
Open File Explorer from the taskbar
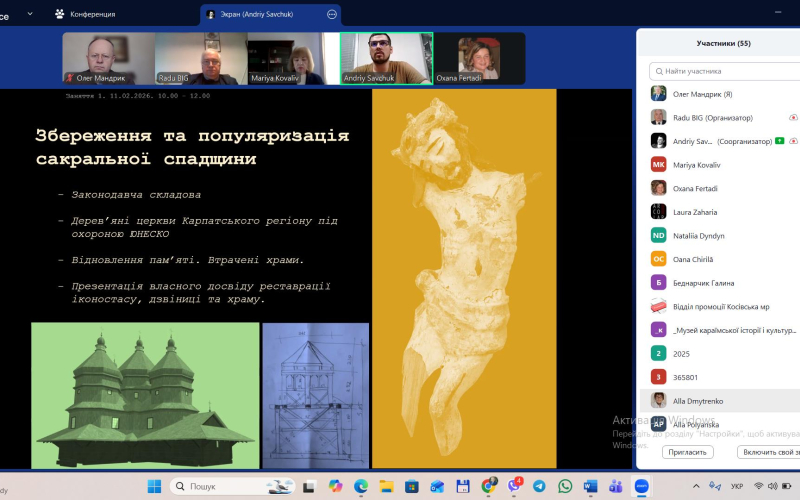tap(386, 486)
